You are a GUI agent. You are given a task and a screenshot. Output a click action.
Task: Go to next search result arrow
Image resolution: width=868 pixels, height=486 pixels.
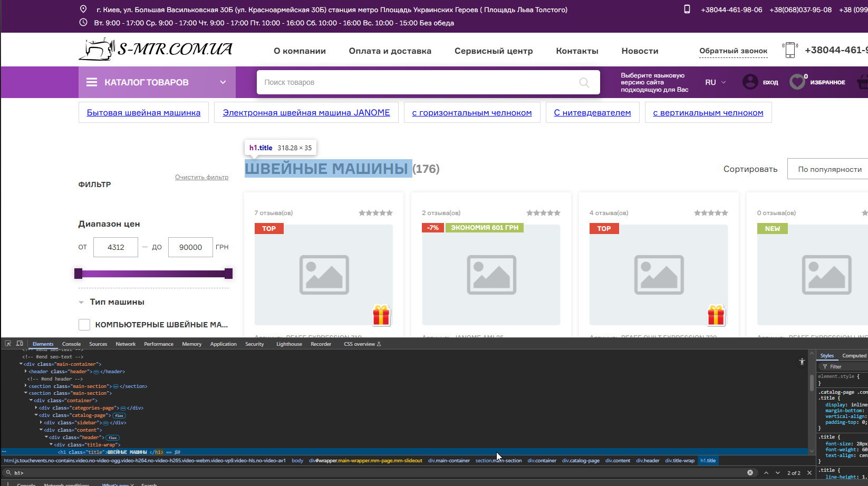click(778, 473)
